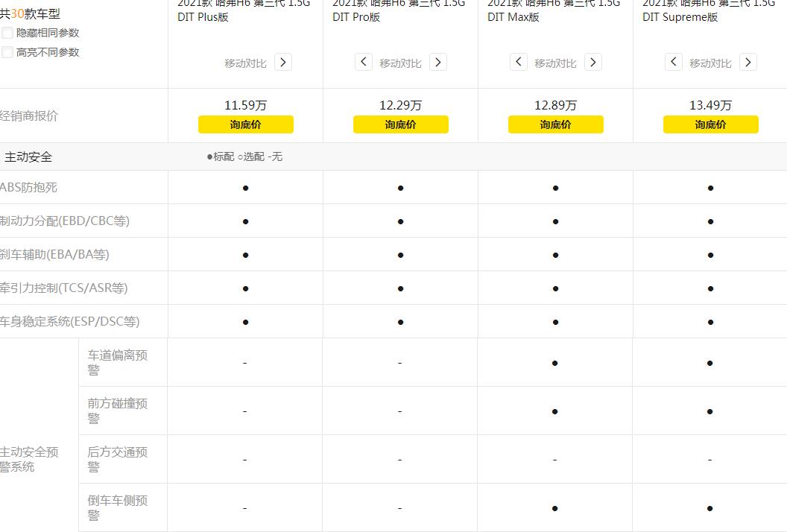Screen dimensions: 787x532
Task: Shift the Supreme版 column right with the arrow
Action: click(x=748, y=63)
